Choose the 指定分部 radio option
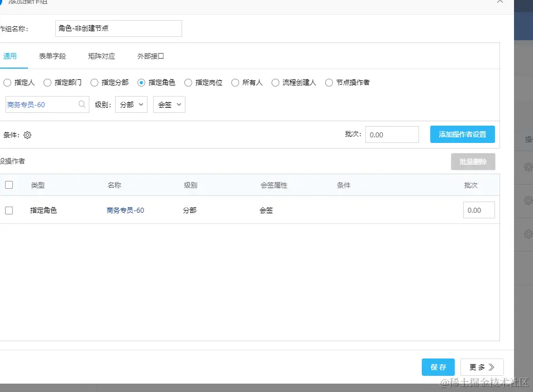533x392 pixels. (x=94, y=83)
